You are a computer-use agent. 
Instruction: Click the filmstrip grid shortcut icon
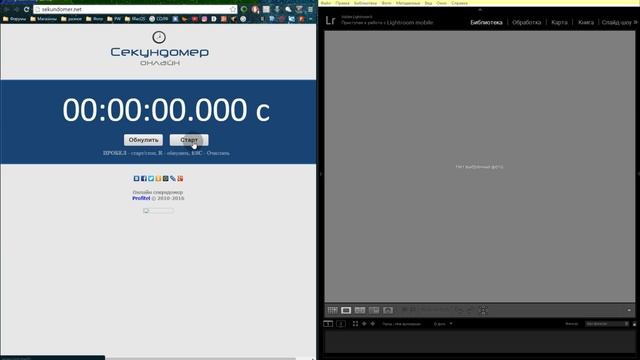pos(355,324)
